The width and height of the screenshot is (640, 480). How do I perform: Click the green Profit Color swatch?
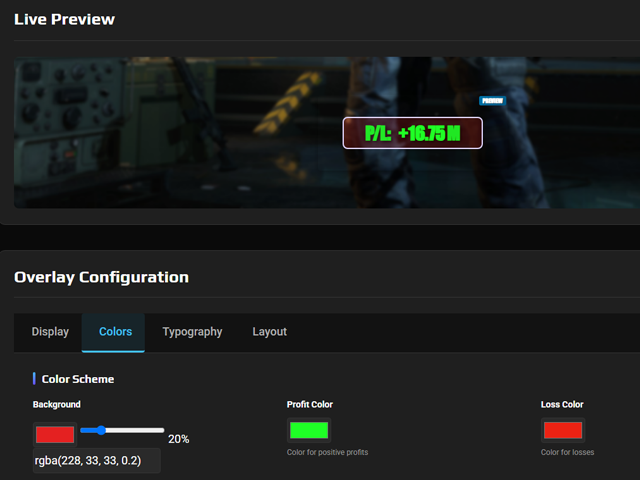308,431
